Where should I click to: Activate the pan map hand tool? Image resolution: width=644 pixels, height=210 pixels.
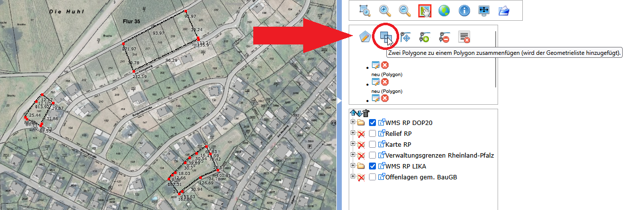tap(425, 10)
